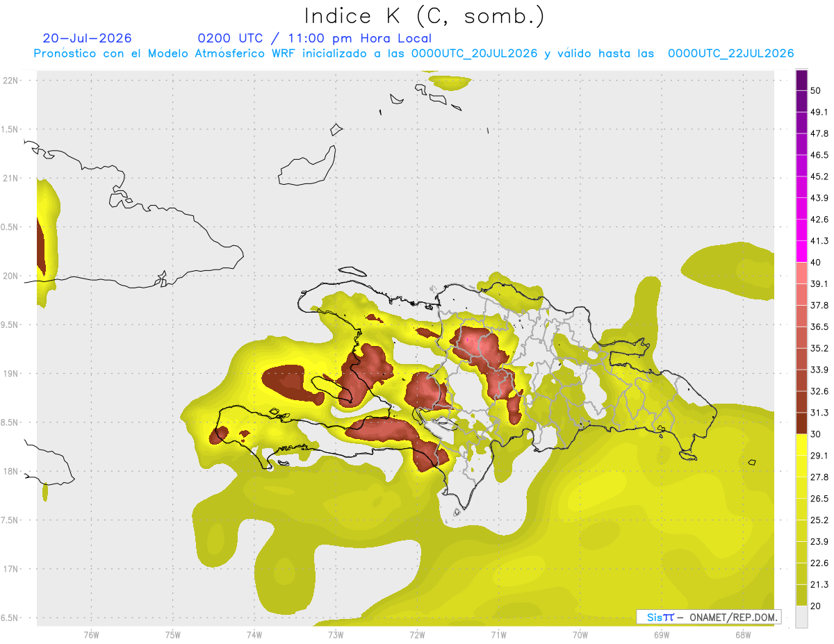This screenshot has width=834, height=644.
Task: Click the "ONAMET/REP.DOM." credit label
Action: [x=734, y=617]
